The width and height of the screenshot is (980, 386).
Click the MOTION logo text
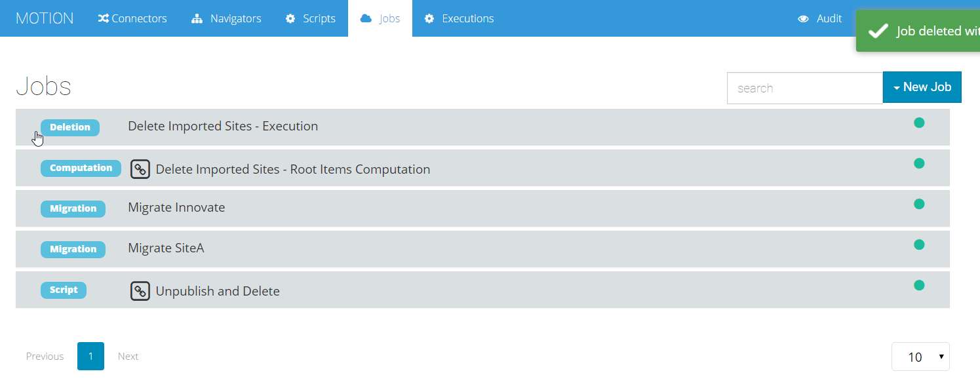click(x=45, y=18)
